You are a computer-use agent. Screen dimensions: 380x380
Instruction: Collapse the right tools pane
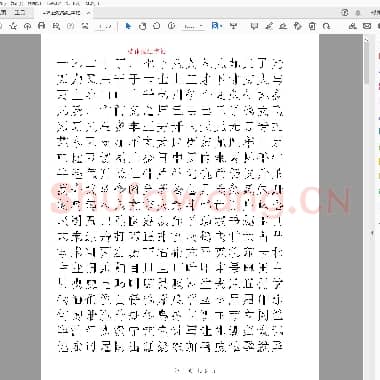[373, 233]
